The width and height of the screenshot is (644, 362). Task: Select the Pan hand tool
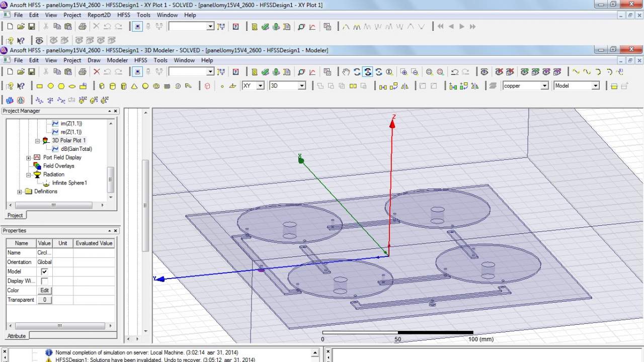(346, 72)
